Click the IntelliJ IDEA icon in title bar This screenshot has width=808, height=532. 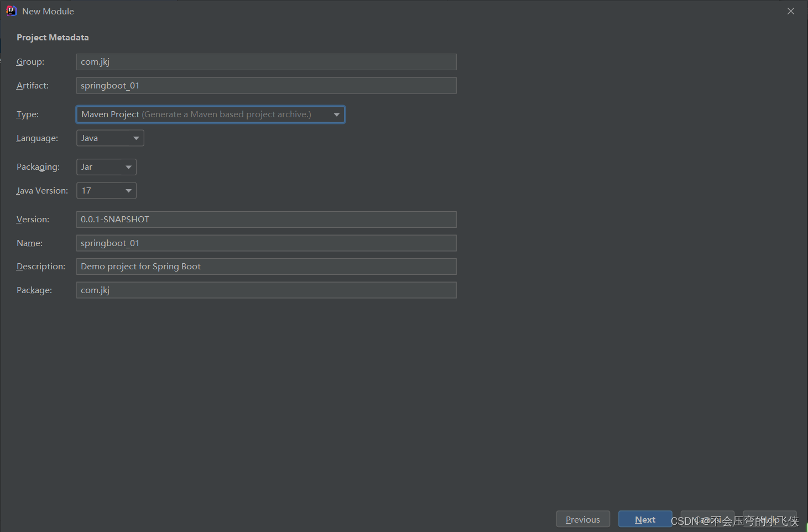pos(12,11)
